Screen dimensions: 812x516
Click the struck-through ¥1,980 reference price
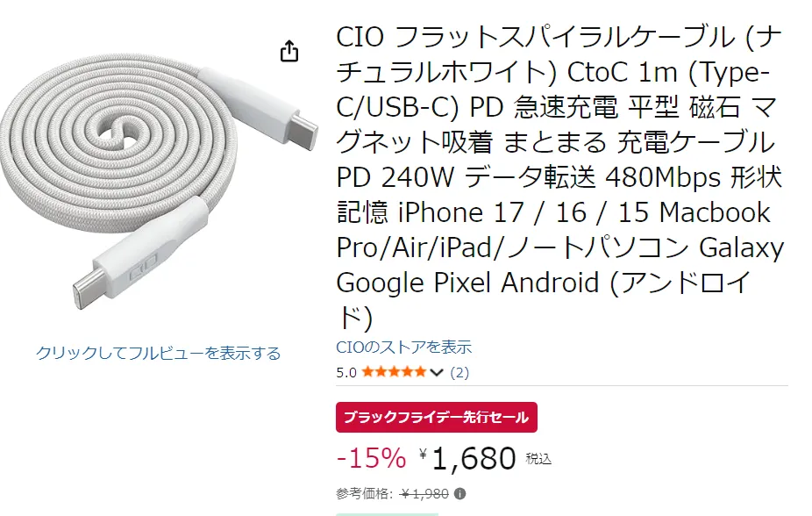click(424, 493)
